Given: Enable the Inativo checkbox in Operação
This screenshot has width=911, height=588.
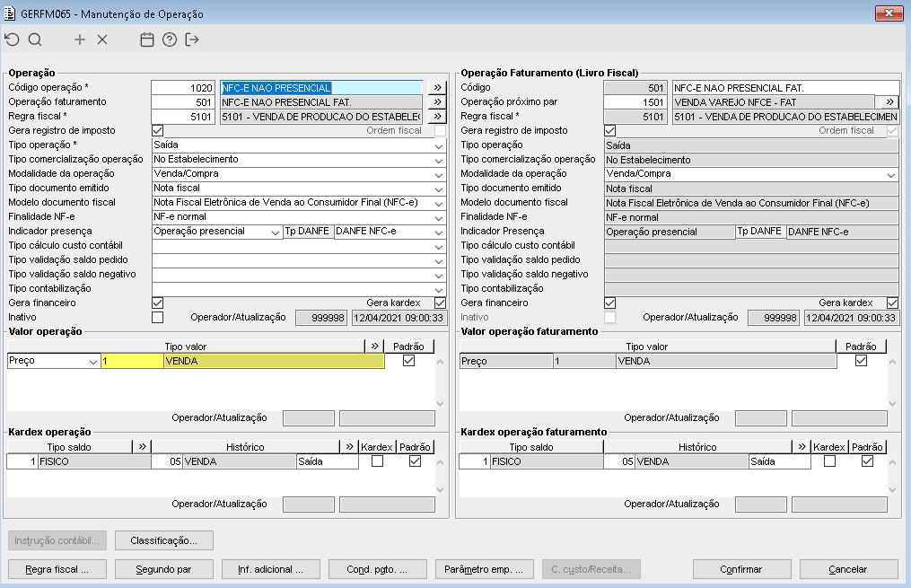Looking at the screenshot, I should 157,317.
